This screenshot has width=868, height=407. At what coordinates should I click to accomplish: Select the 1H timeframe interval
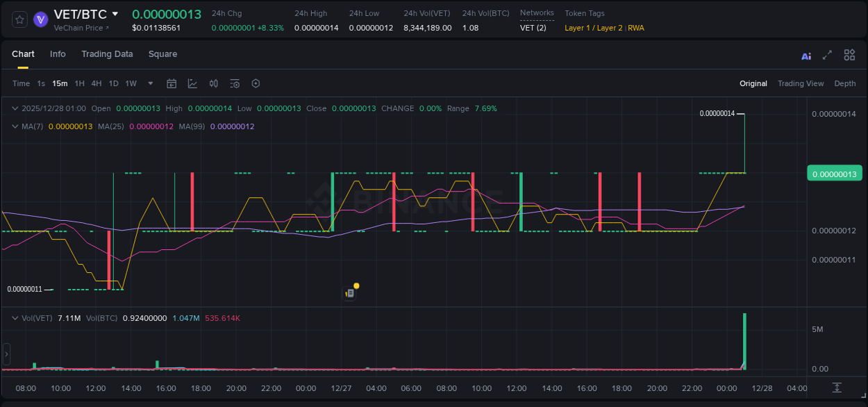click(79, 83)
